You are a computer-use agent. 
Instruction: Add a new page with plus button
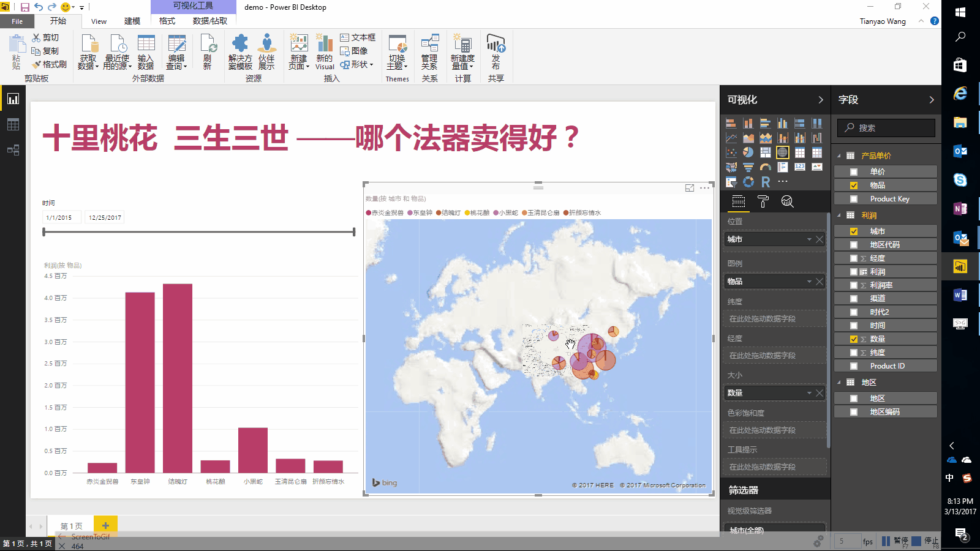105,525
